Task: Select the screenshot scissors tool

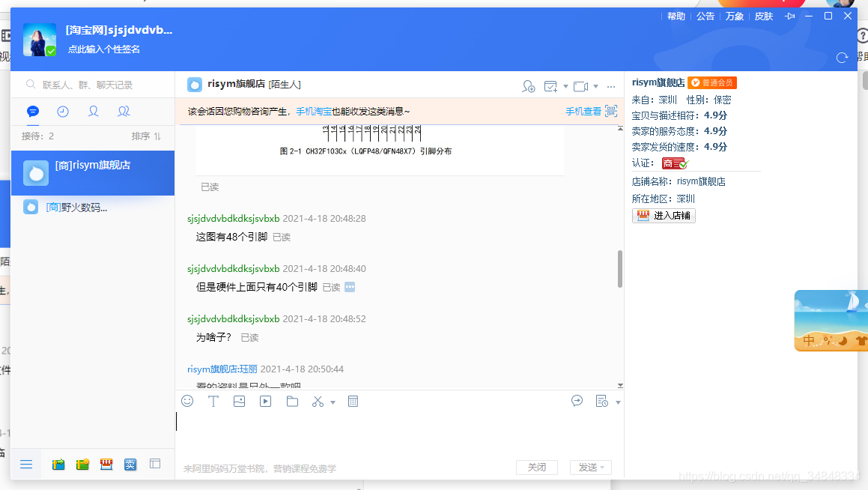Action: (x=318, y=402)
